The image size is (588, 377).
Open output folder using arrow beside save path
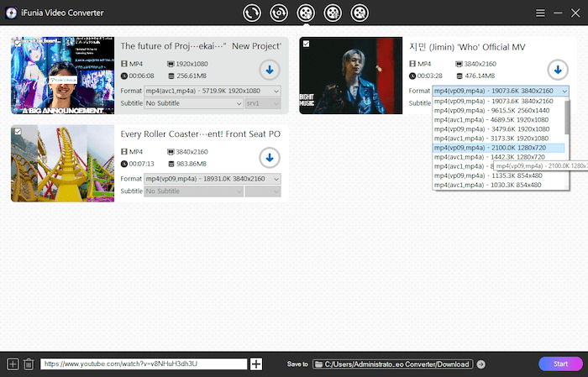pyautogui.click(x=480, y=364)
